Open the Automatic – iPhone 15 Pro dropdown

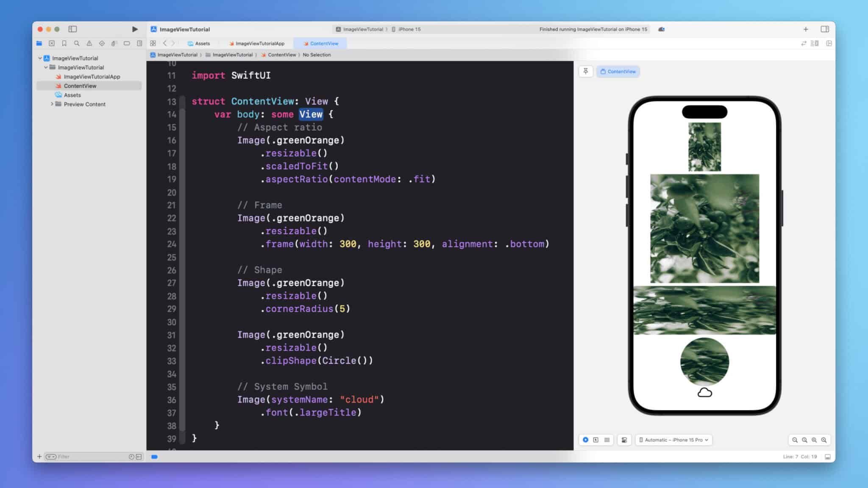coord(673,440)
